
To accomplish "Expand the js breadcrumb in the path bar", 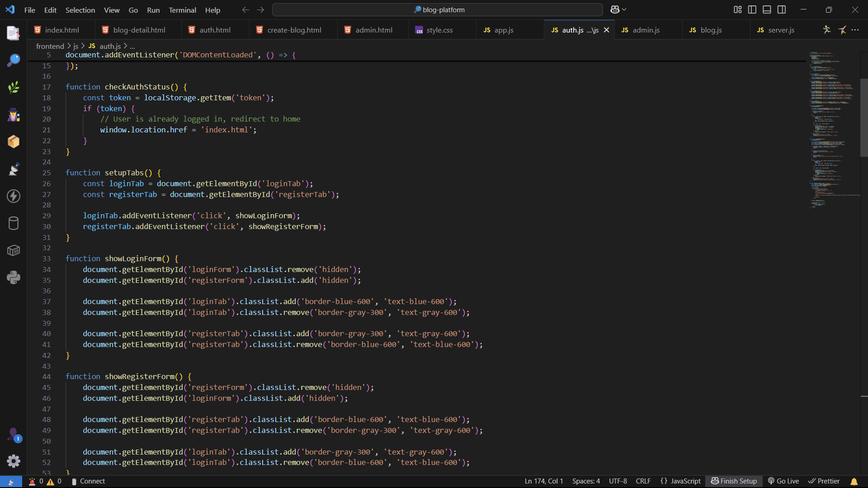I will [75, 46].
